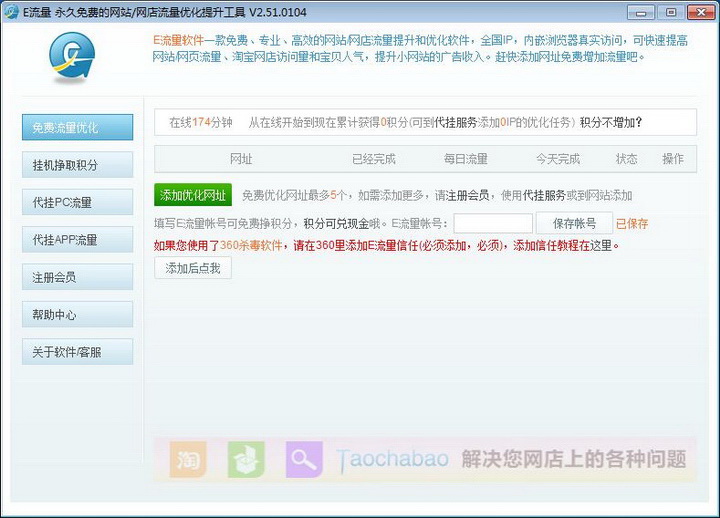Screen dimensions: 720x518
Task: Click the Taochabao banner text
Action: point(393,459)
